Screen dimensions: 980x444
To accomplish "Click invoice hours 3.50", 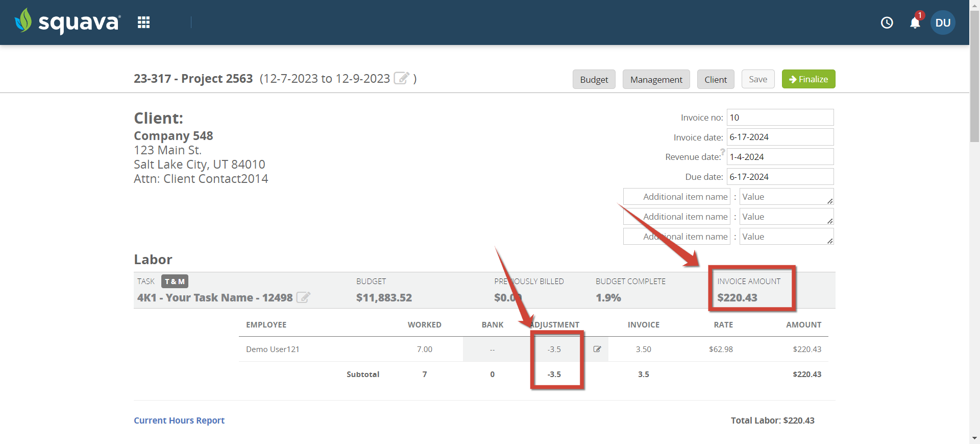I will pyautogui.click(x=644, y=349).
